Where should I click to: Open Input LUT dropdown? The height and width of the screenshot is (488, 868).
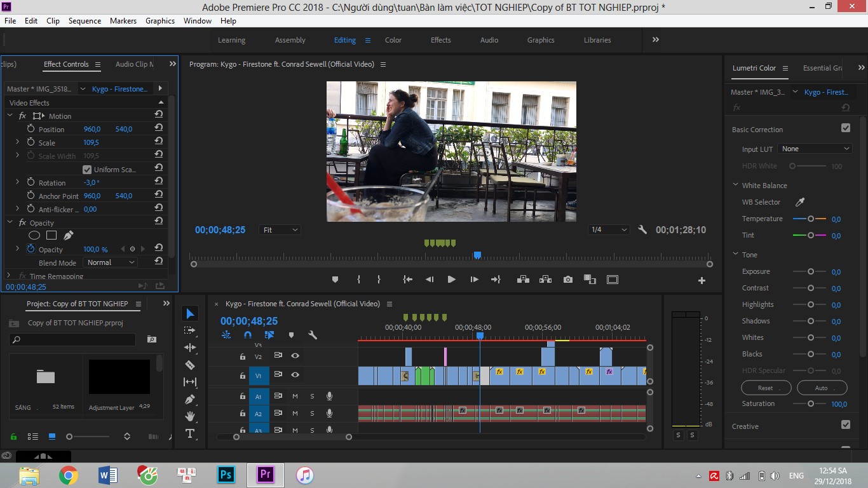coord(815,149)
